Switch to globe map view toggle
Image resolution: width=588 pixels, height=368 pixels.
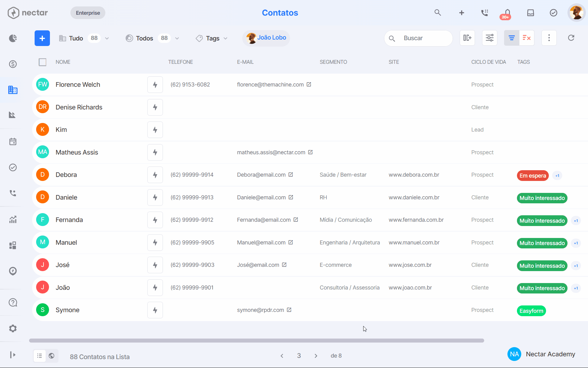tap(51, 356)
